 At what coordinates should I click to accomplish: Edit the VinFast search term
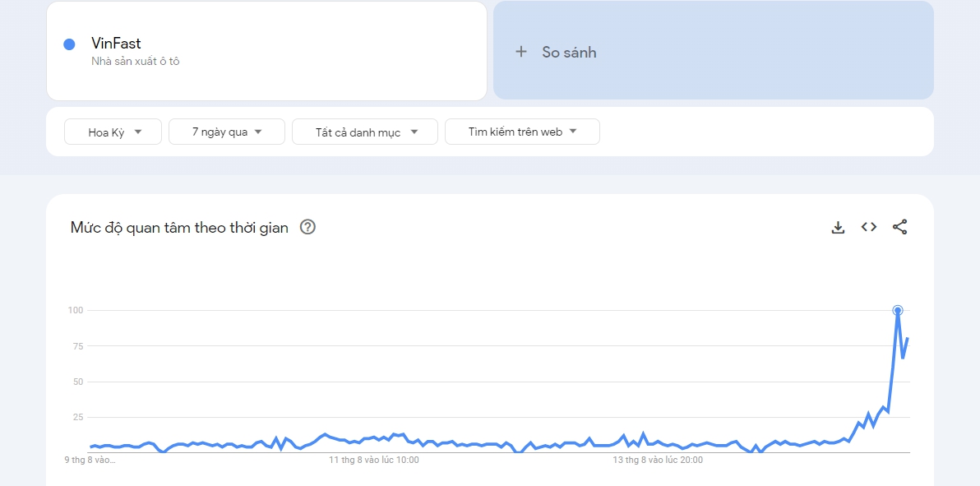click(x=117, y=44)
